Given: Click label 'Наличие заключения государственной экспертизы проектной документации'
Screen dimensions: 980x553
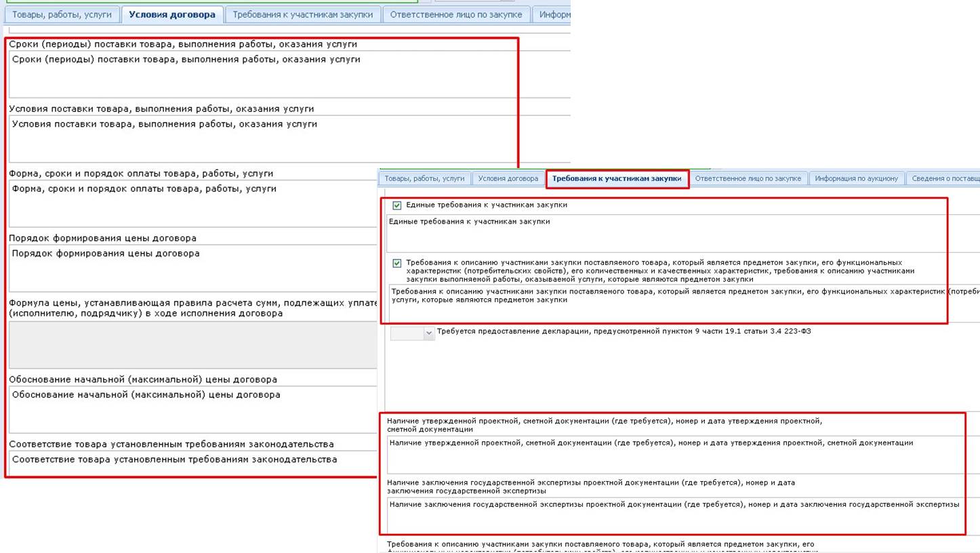Looking at the screenshot, I should point(591,487).
